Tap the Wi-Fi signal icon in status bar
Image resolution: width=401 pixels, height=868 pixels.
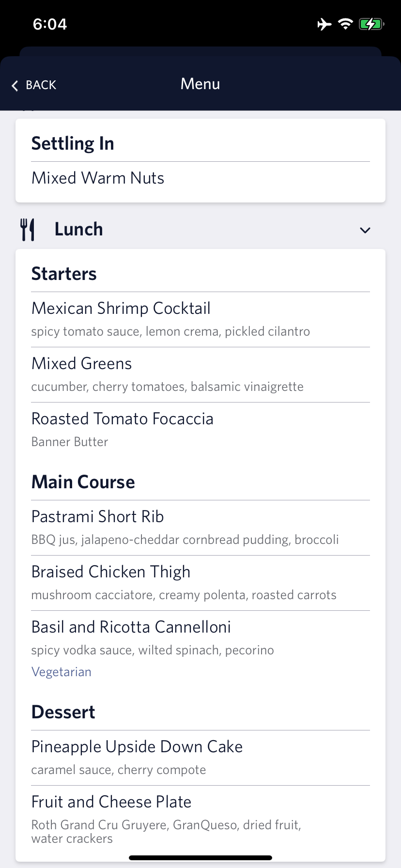[x=345, y=24]
